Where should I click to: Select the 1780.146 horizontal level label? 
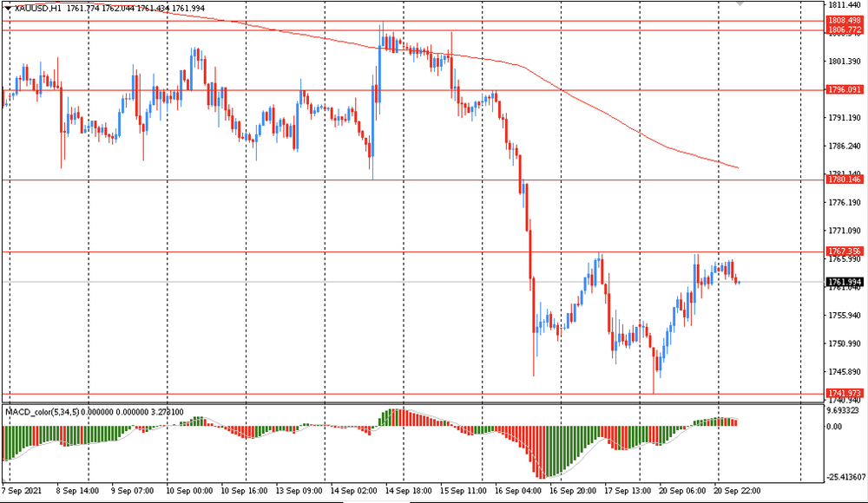(845, 180)
